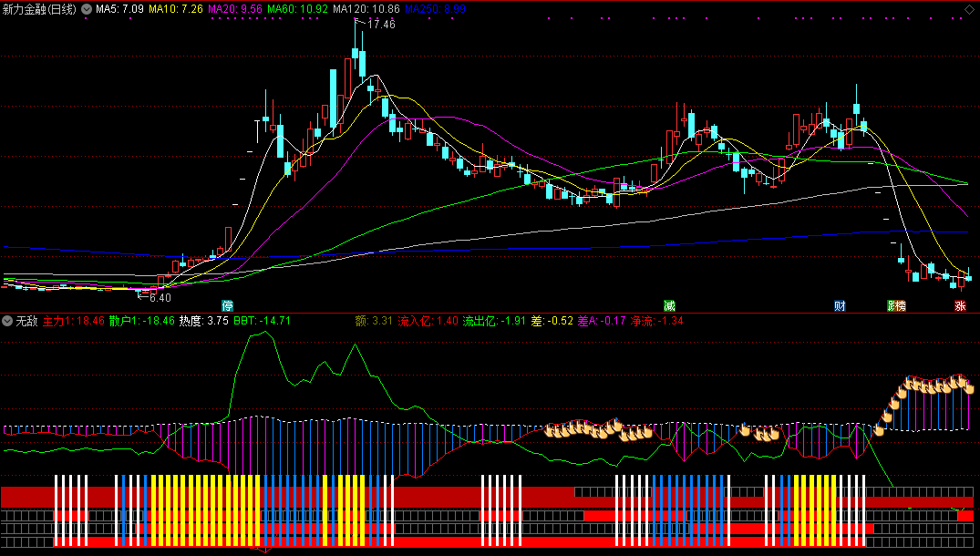The width and height of the screenshot is (980, 556).
Task: Open the 停 event marker
Action: point(228,305)
